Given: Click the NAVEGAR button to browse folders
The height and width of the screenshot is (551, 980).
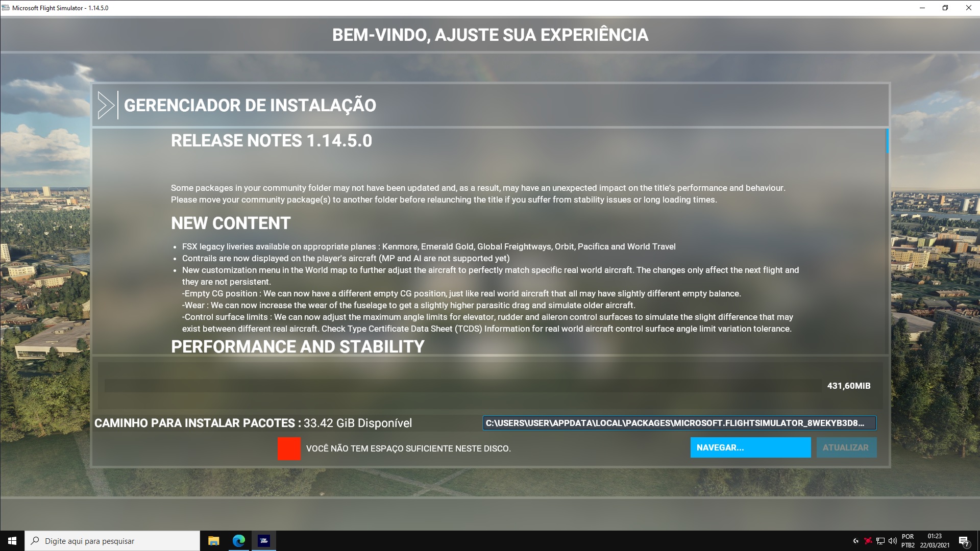Looking at the screenshot, I should point(750,447).
